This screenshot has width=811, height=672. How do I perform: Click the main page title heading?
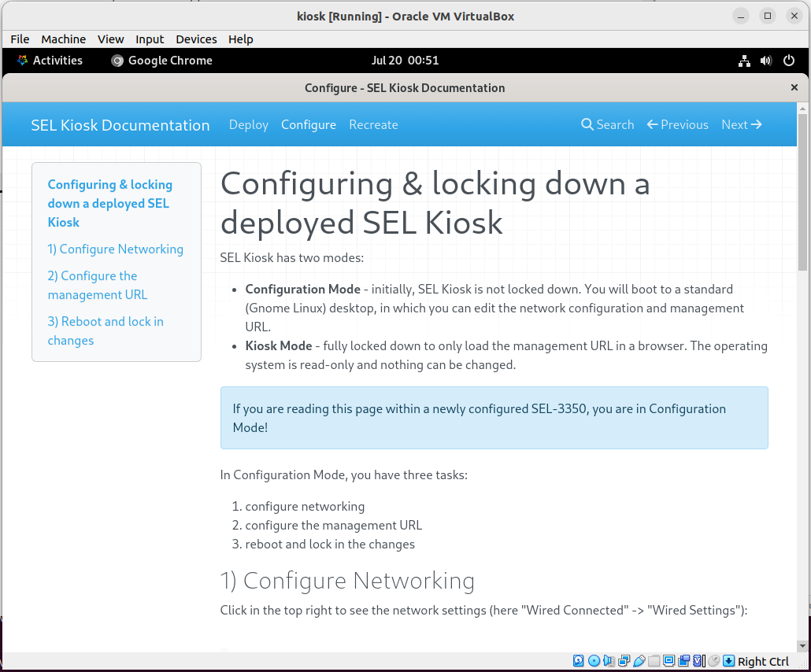pyautogui.click(x=435, y=203)
